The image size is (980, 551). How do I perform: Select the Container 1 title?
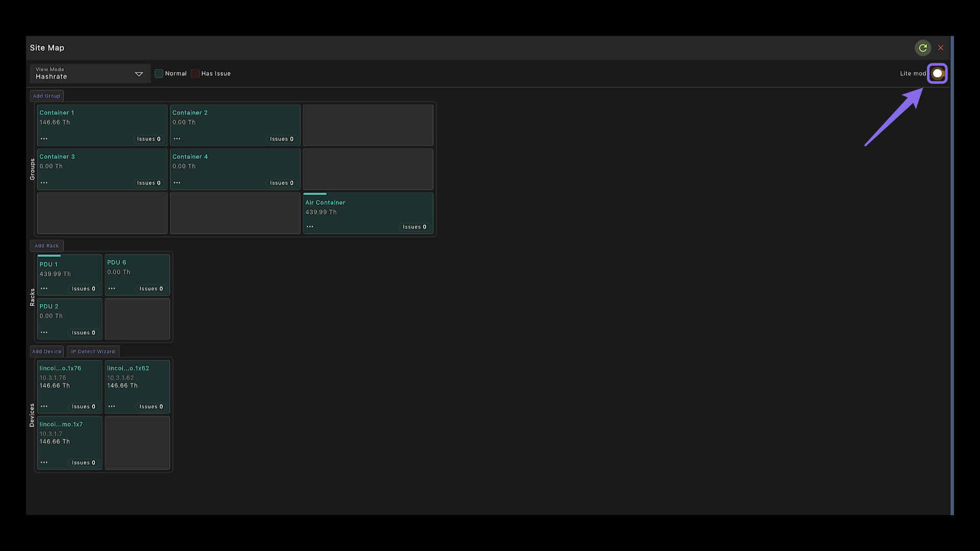(57, 113)
